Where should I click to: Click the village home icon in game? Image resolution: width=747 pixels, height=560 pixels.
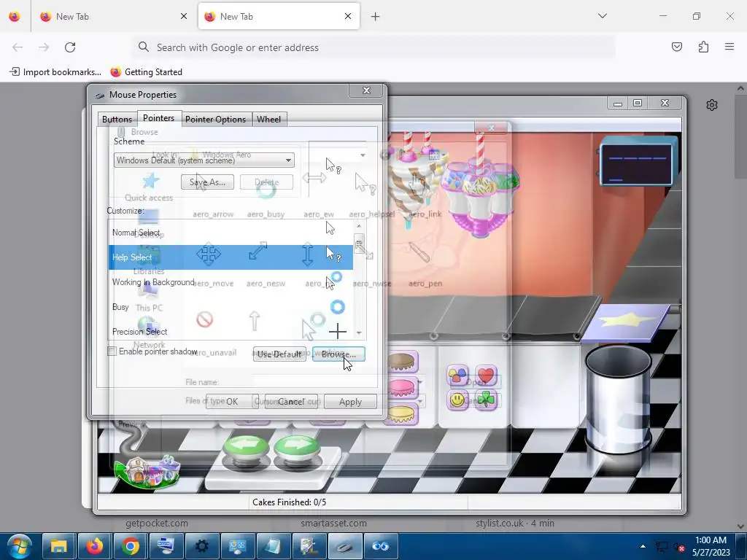click(x=149, y=472)
